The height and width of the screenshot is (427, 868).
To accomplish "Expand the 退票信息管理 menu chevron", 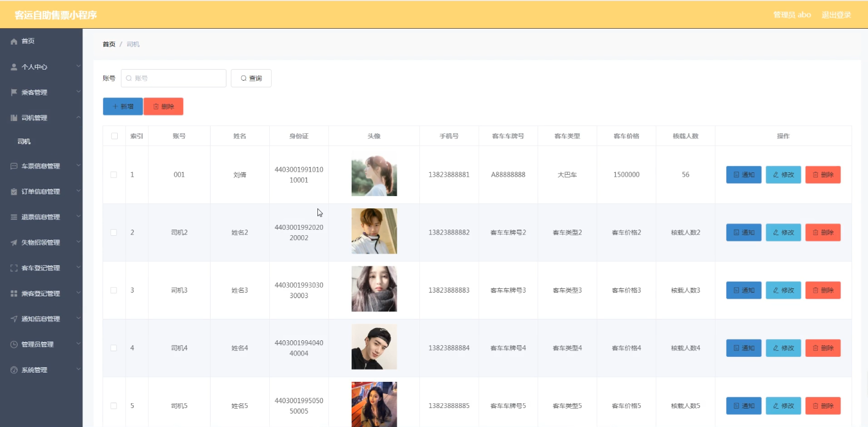I will point(78,217).
